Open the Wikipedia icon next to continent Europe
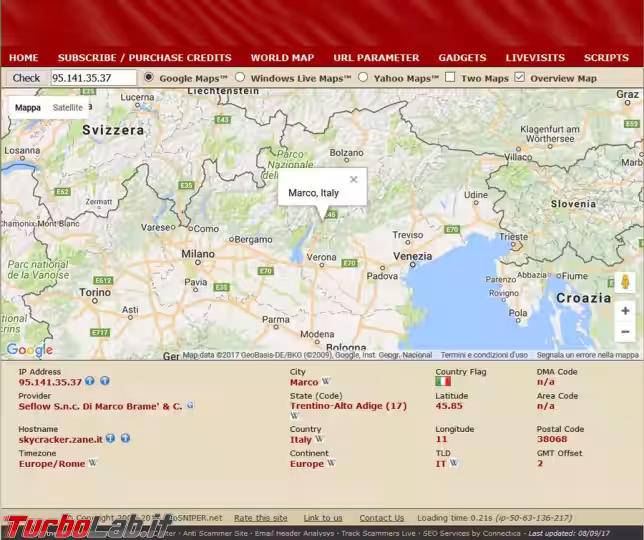This screenshot has width=644, height=540. pyautogui.click(x=331, y=463)
